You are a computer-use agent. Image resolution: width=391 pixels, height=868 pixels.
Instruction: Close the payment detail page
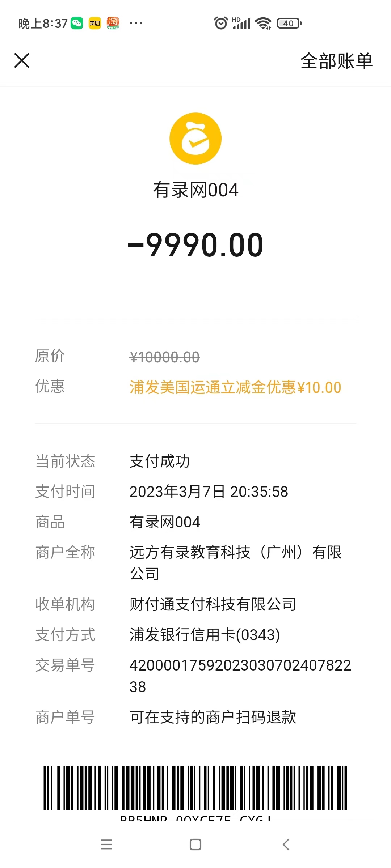(22, 60)
